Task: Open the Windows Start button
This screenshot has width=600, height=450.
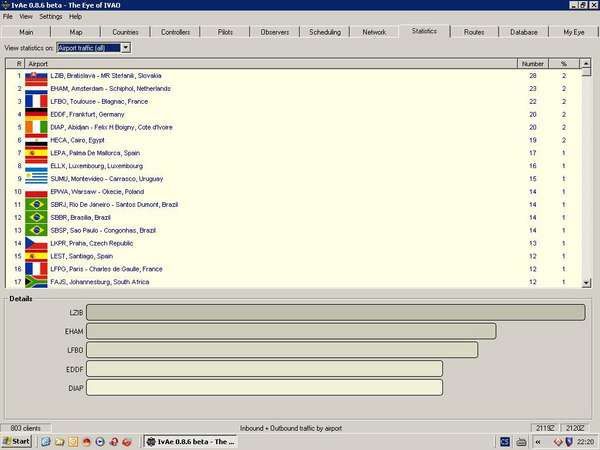Action: pyautogui.click(x=16, y=442)
